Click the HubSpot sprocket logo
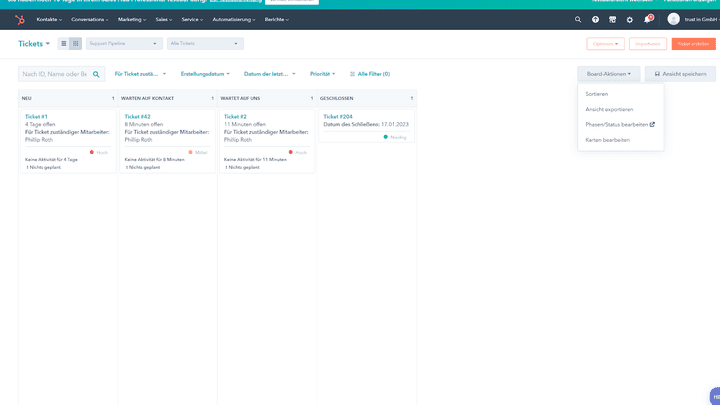The height and width of the screenshot is (405, 720). coord(19,19)
